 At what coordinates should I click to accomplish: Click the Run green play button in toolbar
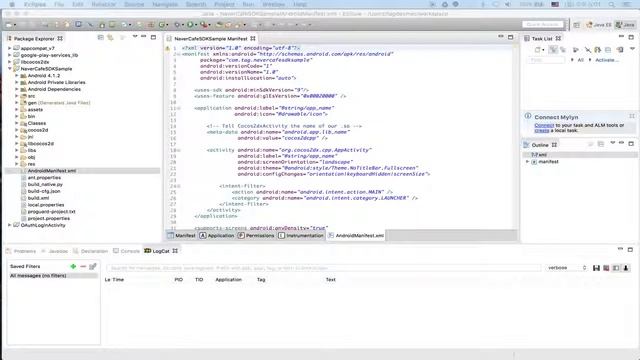click(190, 25)
